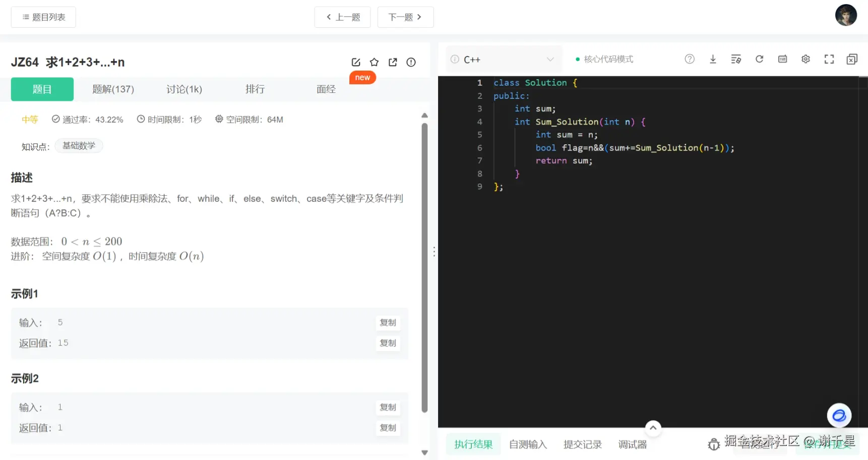Favorite this problem with the star icon
Image resolution: width=868 pixels, height=460 pixels.
374,62
